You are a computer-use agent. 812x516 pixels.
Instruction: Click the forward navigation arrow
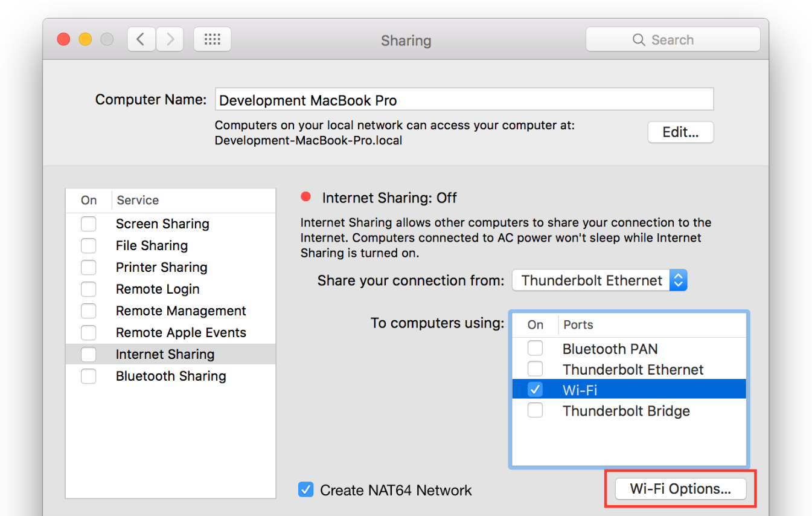pos(170,40)
